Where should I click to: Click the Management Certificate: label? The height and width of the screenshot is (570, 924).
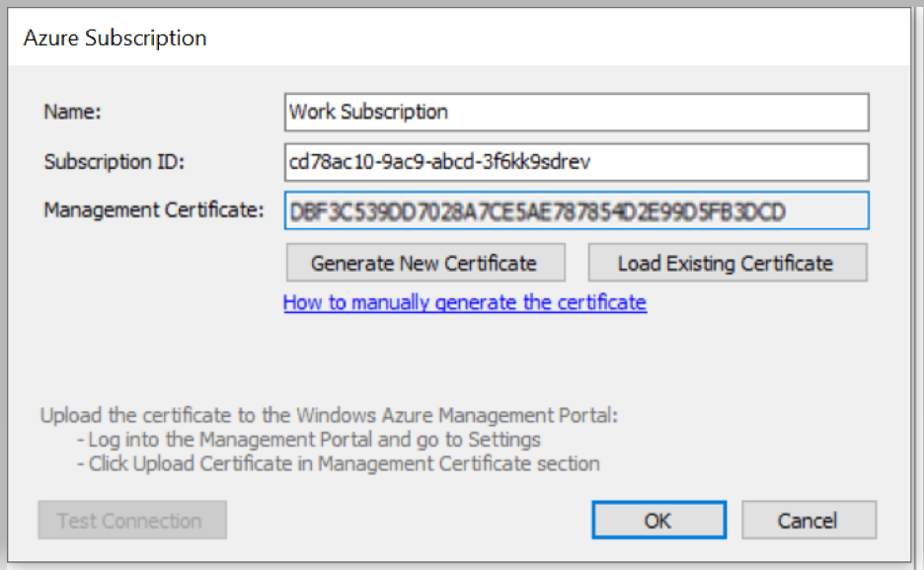pos(154,209)
